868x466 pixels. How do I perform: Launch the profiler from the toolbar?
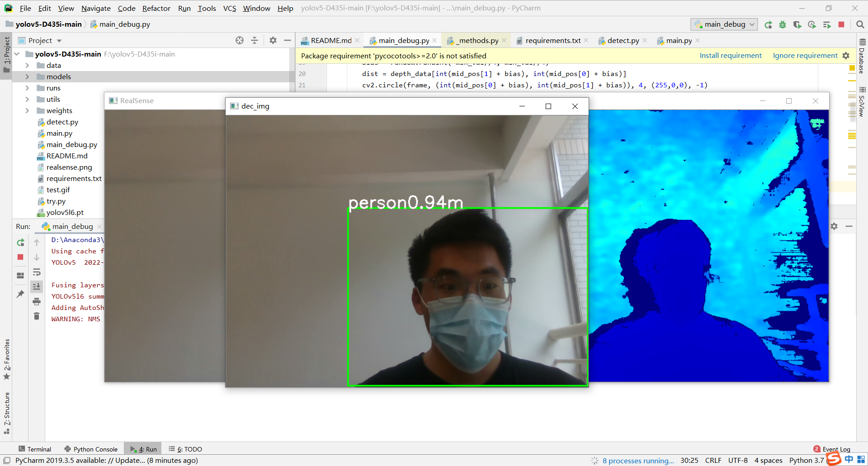812,24
